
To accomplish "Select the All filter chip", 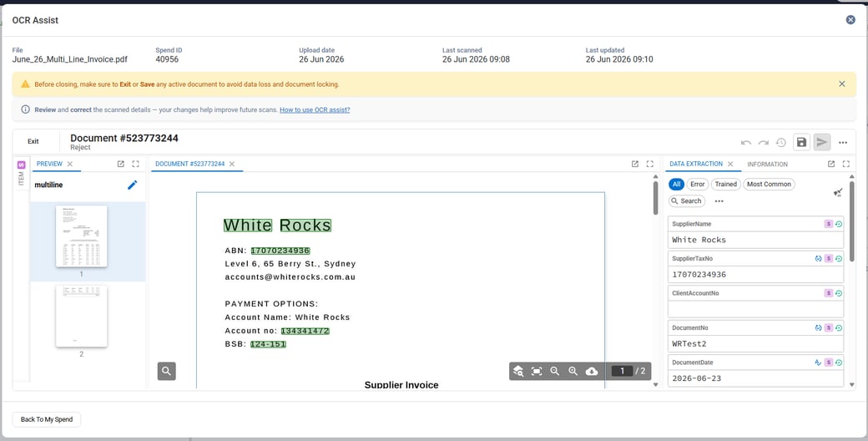I will (x=677, y=184).
